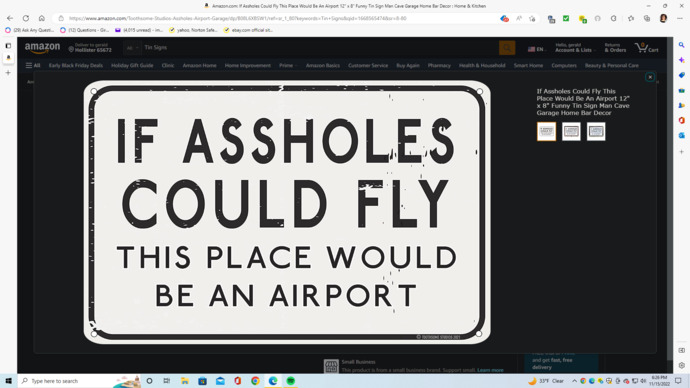Open Edge Settings and more menu
The image size is (690, 388).
679,18
